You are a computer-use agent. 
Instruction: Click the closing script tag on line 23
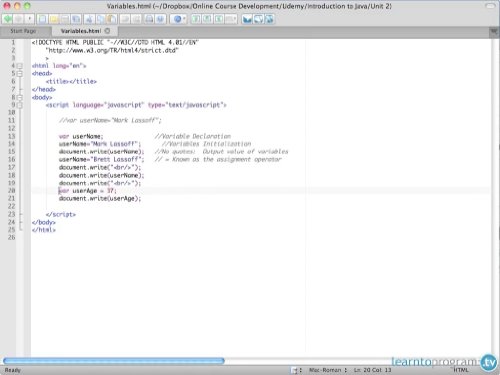click(x=61, y=214)
